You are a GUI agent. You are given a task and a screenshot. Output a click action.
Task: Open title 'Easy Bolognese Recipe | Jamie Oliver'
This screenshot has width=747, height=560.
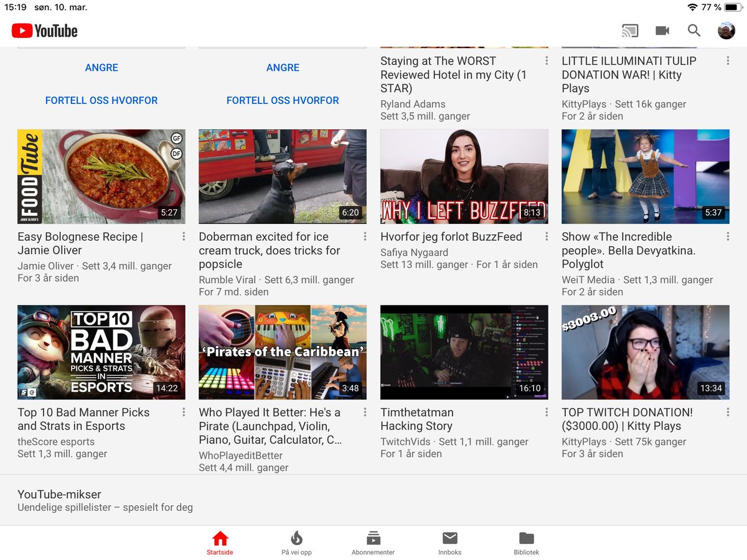80,243
